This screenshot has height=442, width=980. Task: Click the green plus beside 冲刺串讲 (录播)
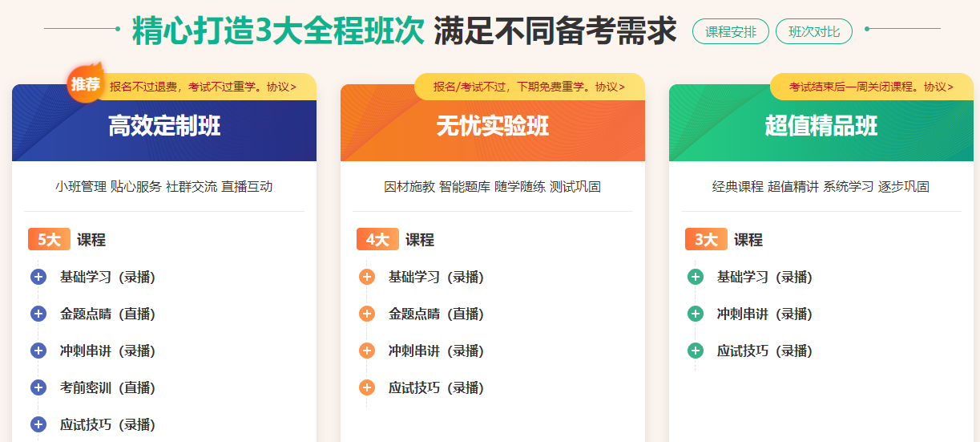[x=696, y=314]
